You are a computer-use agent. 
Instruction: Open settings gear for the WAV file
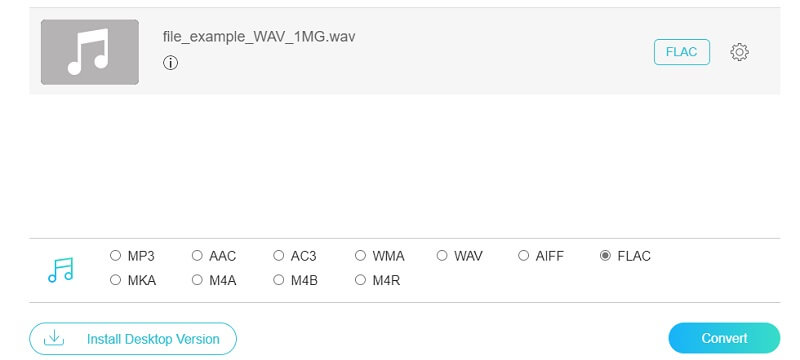tap(739, 52)
